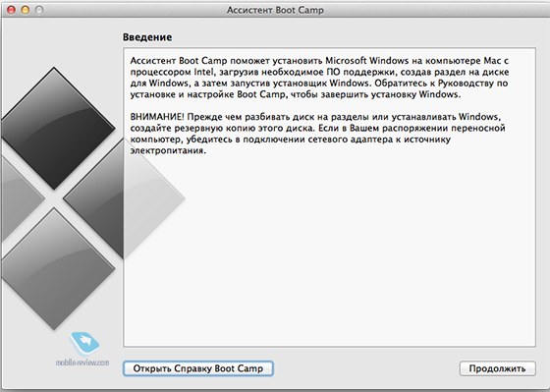Click the Открыть Справку Boot Camp button

(198, 368)
